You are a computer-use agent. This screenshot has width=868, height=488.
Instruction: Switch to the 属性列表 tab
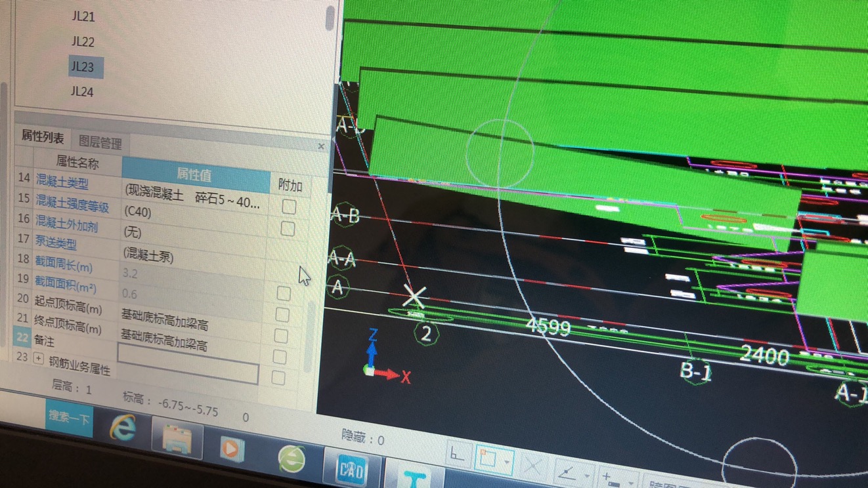pyautogui.click(x=43, y=136)
